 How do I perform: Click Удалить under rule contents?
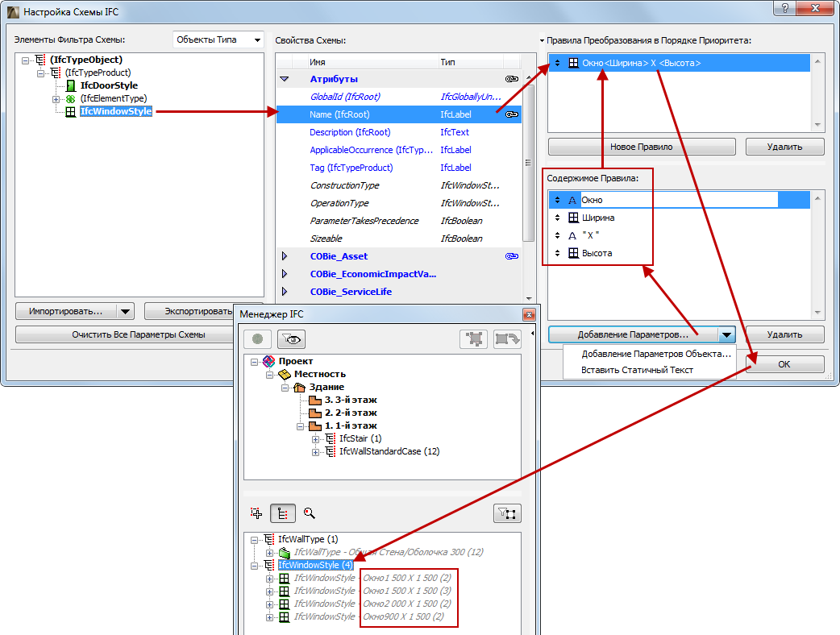point(784,334)
